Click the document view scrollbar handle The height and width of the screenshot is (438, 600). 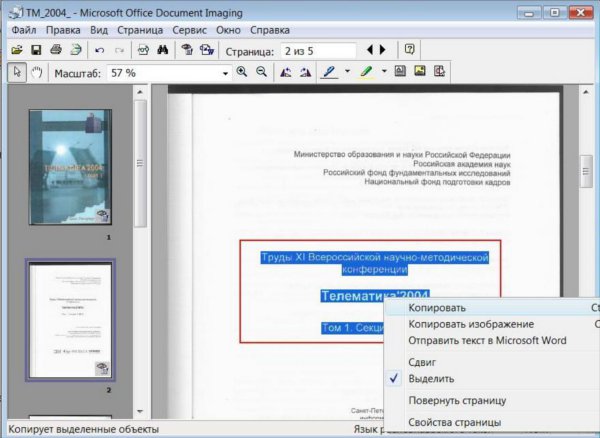586,171
